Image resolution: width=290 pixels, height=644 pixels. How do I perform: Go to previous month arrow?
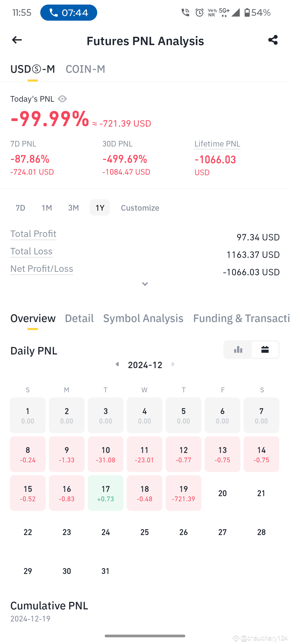[117, 364]
